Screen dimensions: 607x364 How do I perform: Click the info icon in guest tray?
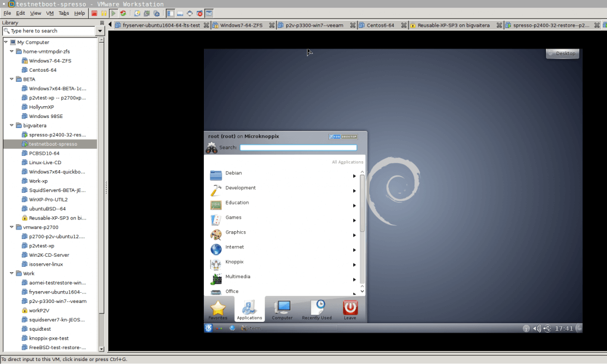pyautogui.click(x=526, y=328)
